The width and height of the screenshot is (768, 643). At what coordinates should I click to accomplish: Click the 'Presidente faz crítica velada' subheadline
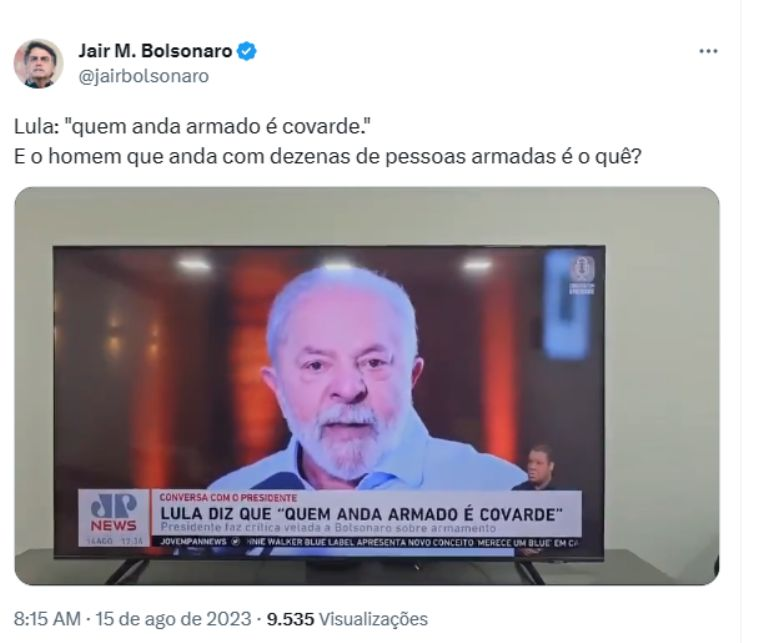pos(328,528)
